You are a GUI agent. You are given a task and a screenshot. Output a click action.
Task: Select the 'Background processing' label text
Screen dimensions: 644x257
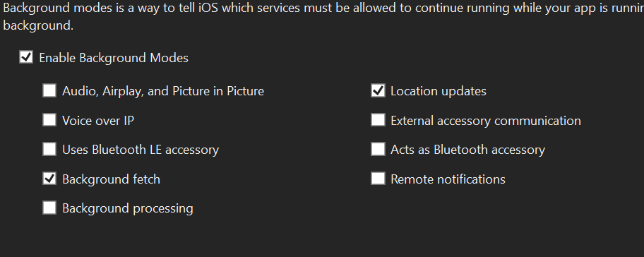tap(128, 208)
